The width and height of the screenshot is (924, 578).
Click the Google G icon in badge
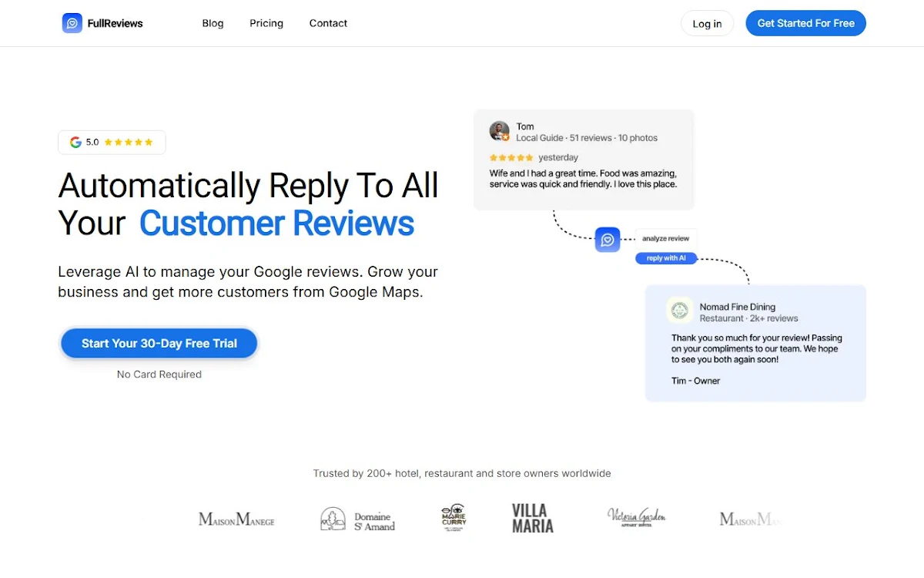pos(75,142)
